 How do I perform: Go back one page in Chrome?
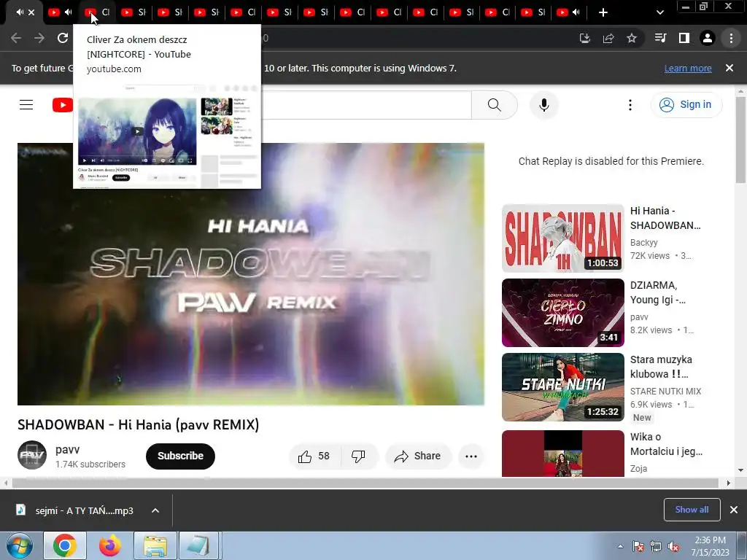(16, 38)
